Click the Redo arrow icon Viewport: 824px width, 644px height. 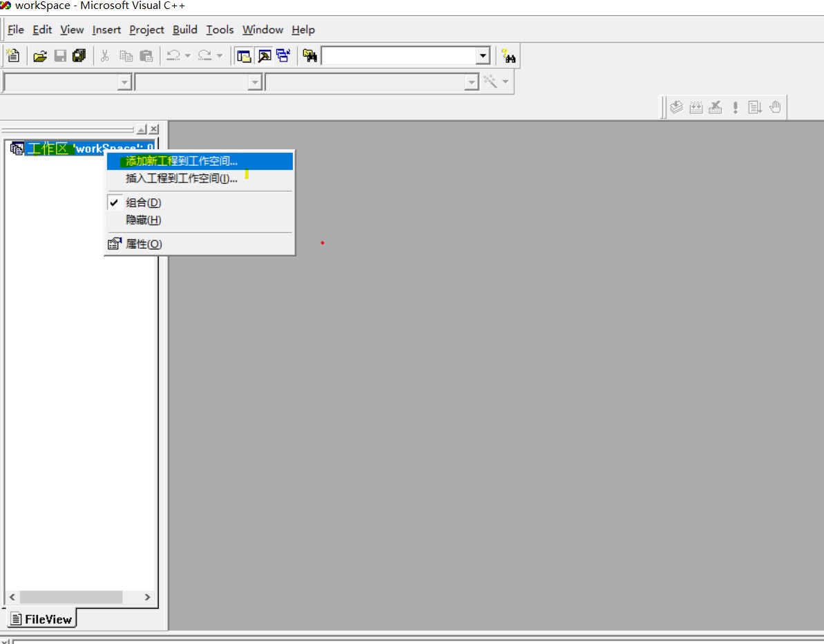pos(204,56)
